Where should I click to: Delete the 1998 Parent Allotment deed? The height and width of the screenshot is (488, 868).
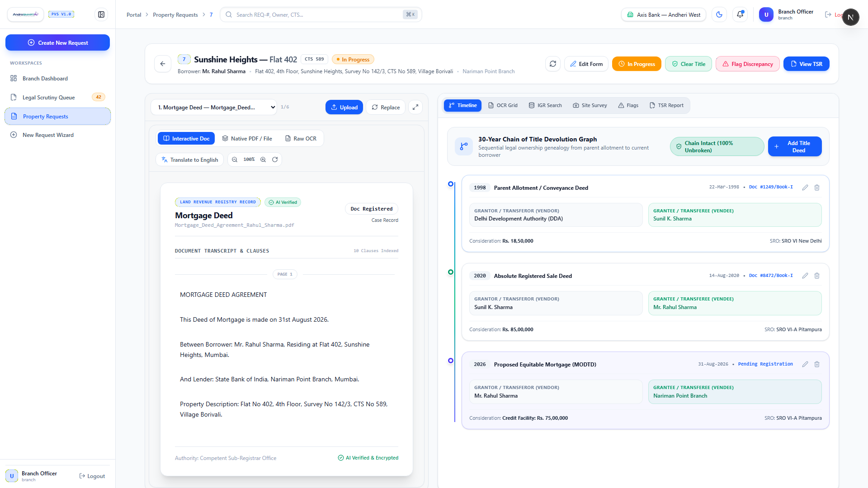point(817,188)
